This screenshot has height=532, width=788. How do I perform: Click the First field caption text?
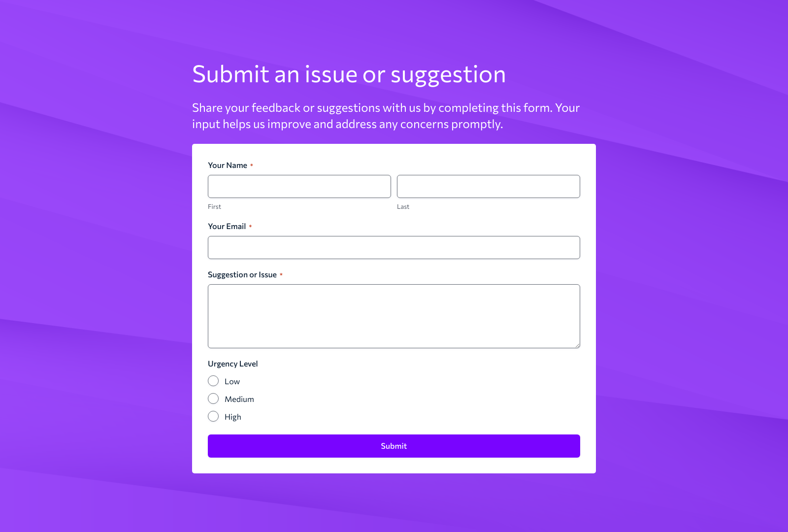point(214,206)
